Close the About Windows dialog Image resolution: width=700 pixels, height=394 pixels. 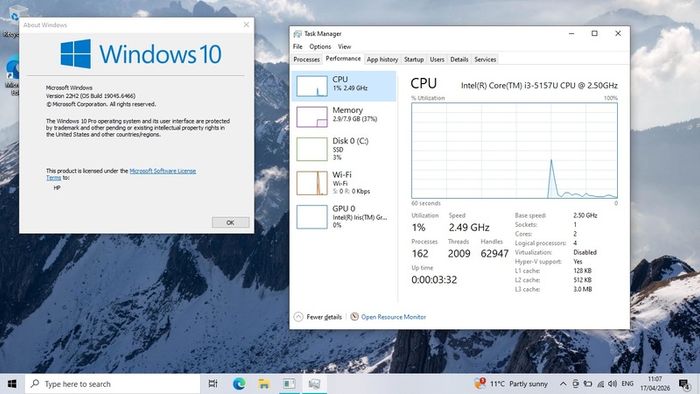(x=246, y=25)
